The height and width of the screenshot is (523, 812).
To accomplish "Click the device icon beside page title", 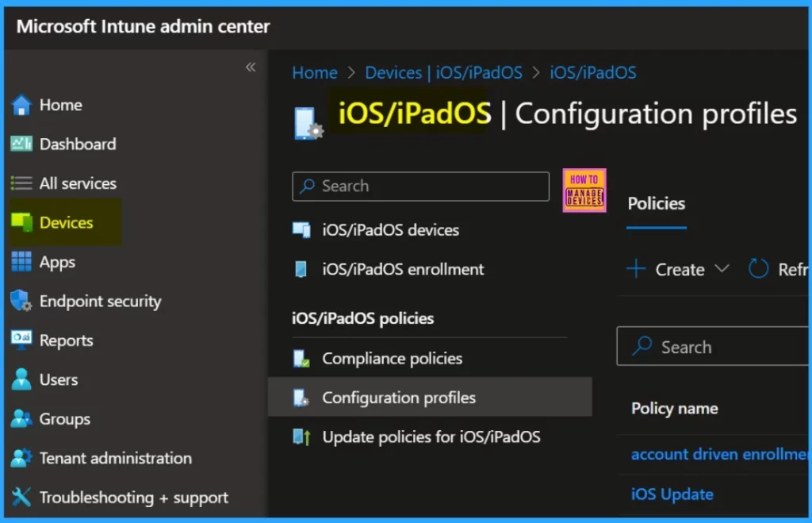I will 308,123.
